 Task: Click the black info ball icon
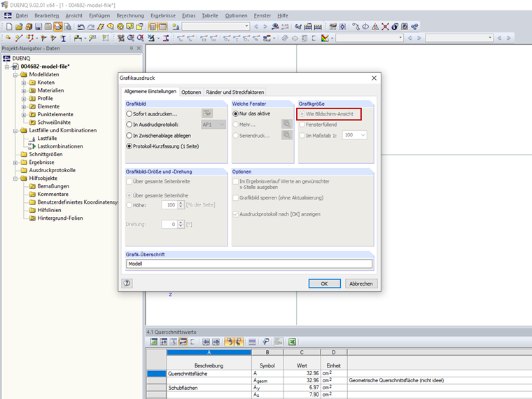(x=395, y=27)
